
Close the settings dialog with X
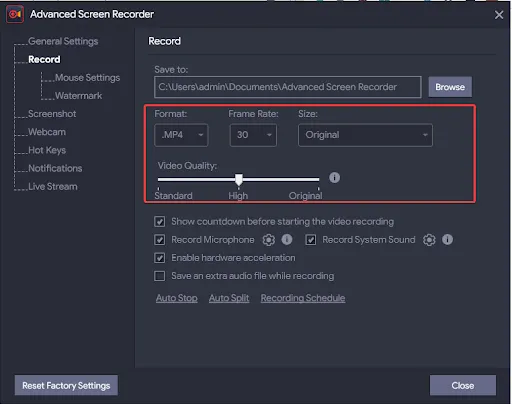tap(499, 15)
